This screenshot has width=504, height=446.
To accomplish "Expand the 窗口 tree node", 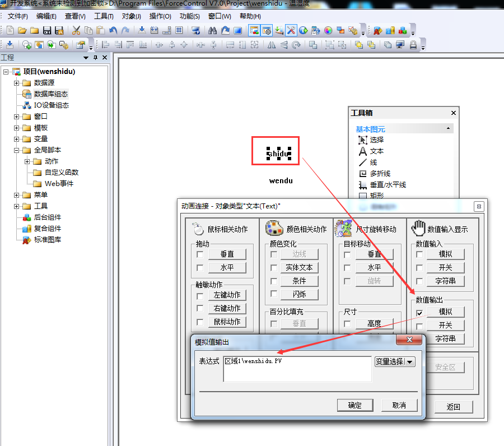I will tap(16, 117).
